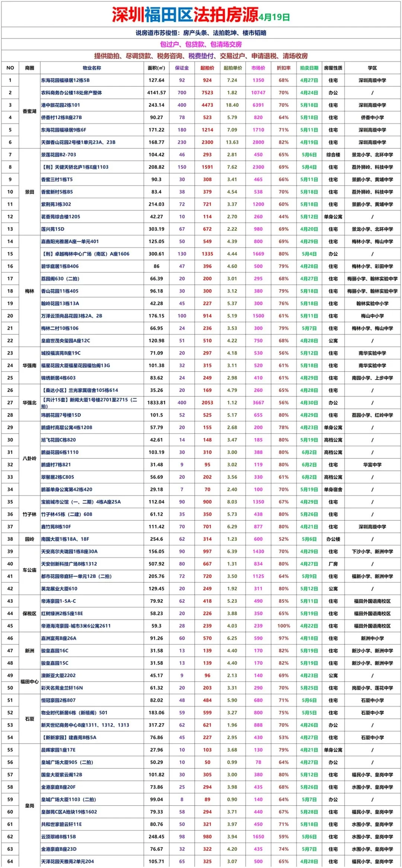Click the line starting 提供助拍、尽调贷款
402x868 pixels.
201,56
